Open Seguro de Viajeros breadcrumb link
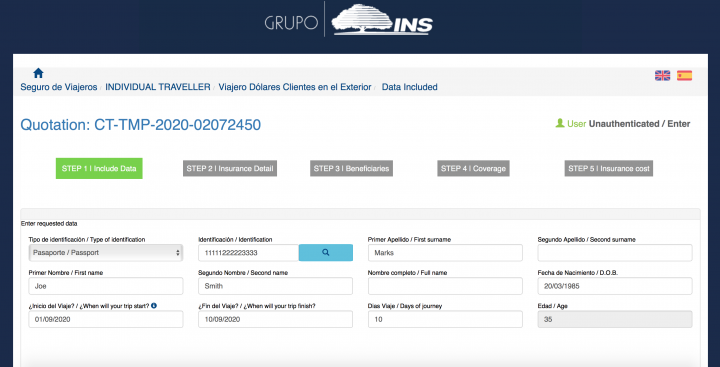This screenshot has height=367, width=720. click(x=59, y=87)
